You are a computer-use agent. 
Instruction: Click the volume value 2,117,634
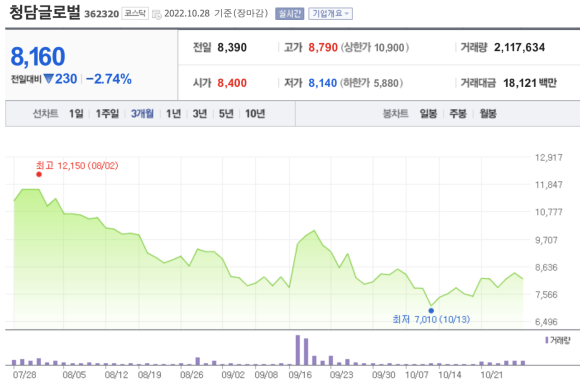(519, 48)
